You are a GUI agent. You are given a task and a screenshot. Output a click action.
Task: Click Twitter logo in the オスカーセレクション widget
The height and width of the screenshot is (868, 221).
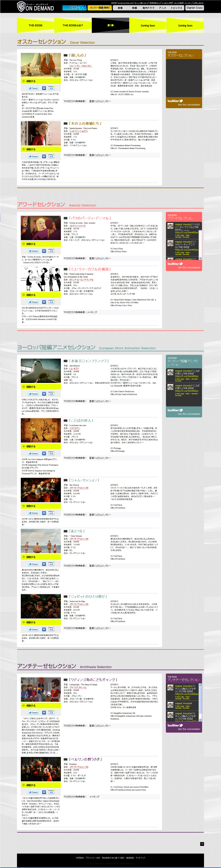point(175,101)
